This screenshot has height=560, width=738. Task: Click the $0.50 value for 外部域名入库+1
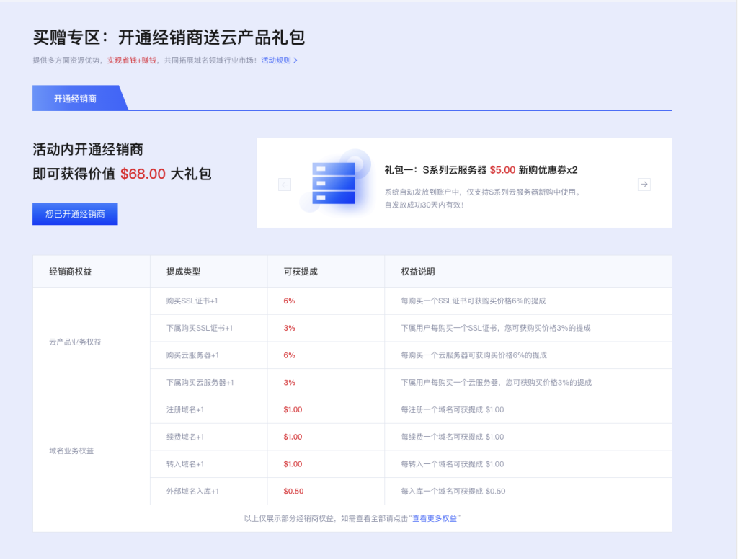293,492
